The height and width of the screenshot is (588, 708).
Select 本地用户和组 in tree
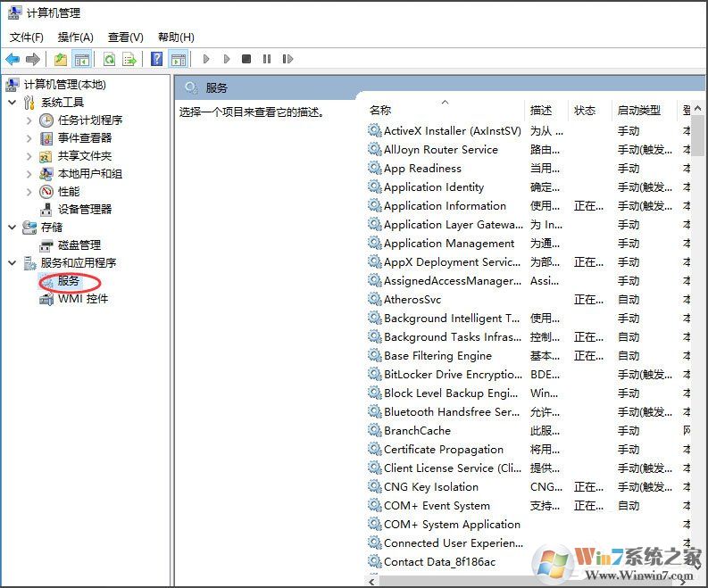pos(90,174)
